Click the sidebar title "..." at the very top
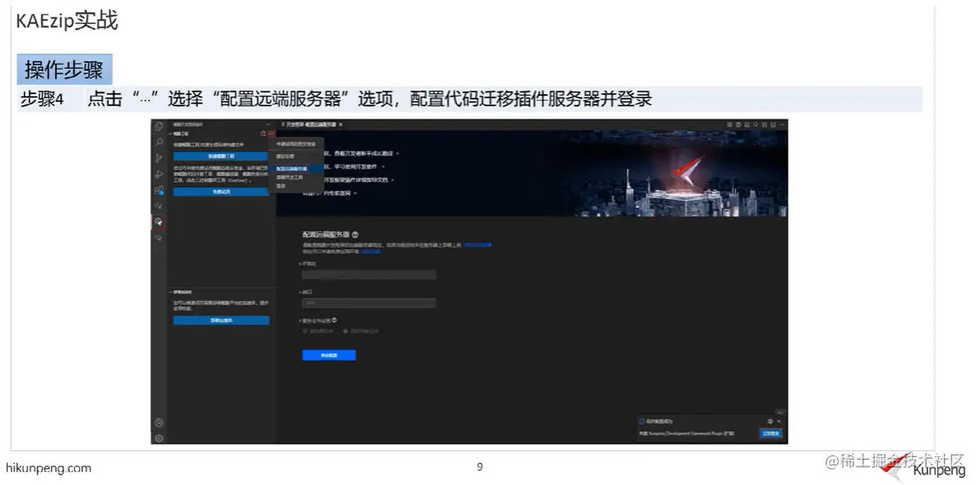Viewport: 980px width, 485px height. [x=269, y=125]
